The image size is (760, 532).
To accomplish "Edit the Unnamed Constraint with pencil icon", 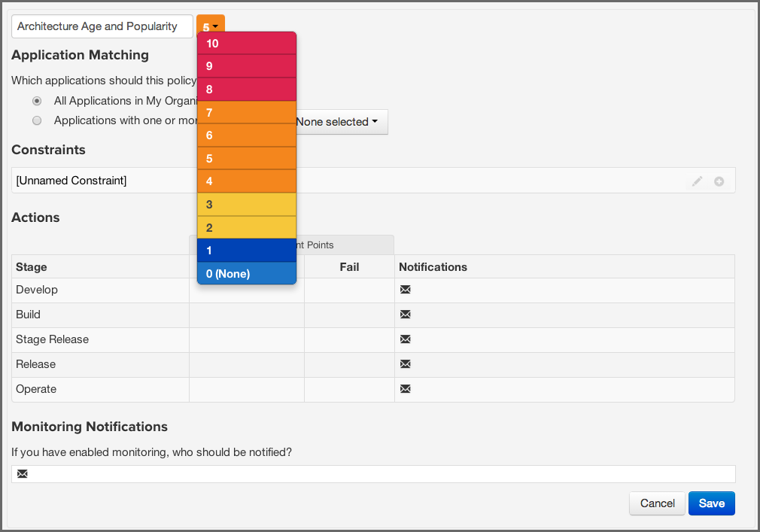I will (697, 181).
